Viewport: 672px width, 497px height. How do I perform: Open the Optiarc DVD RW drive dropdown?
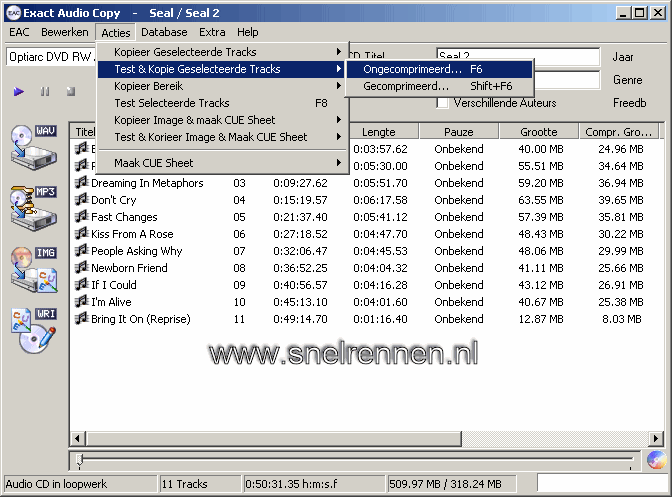point(51,57)
